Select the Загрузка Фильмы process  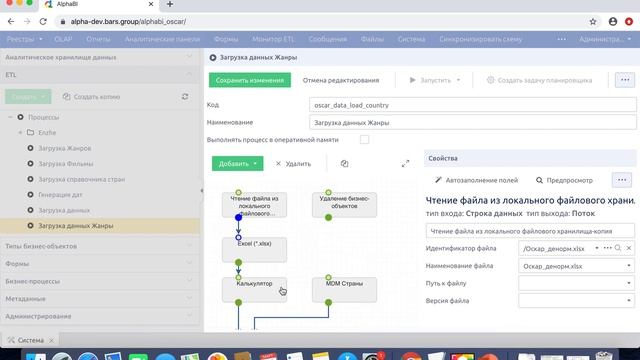pyautogui.click(x=65, y=164)
